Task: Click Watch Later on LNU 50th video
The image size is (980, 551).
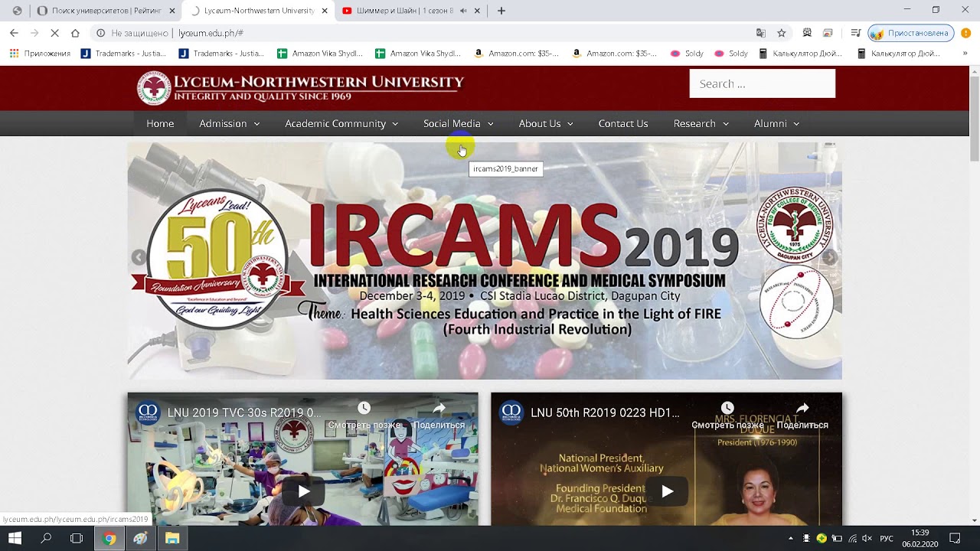Action: 727,416
